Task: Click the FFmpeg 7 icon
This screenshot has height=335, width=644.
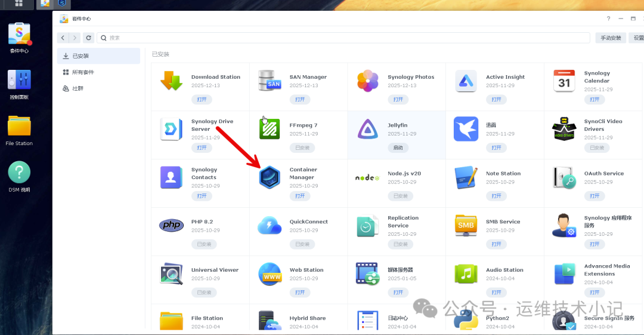Action: (x=270, y=129)
